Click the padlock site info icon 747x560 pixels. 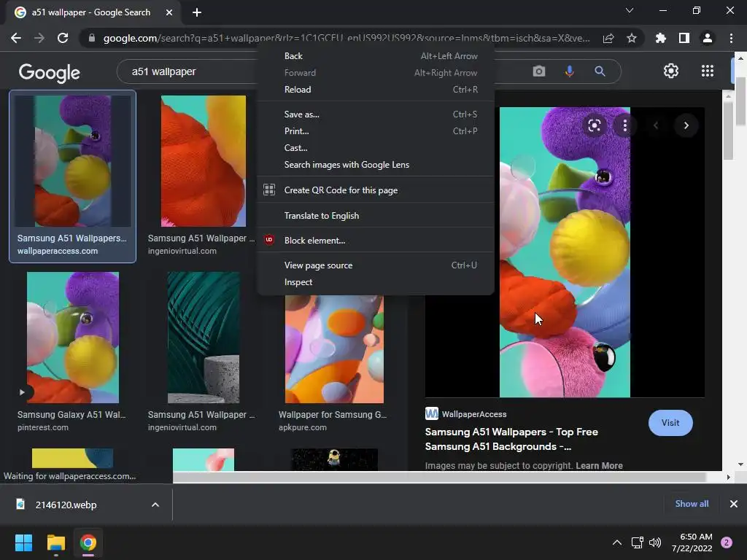point(92,38)
